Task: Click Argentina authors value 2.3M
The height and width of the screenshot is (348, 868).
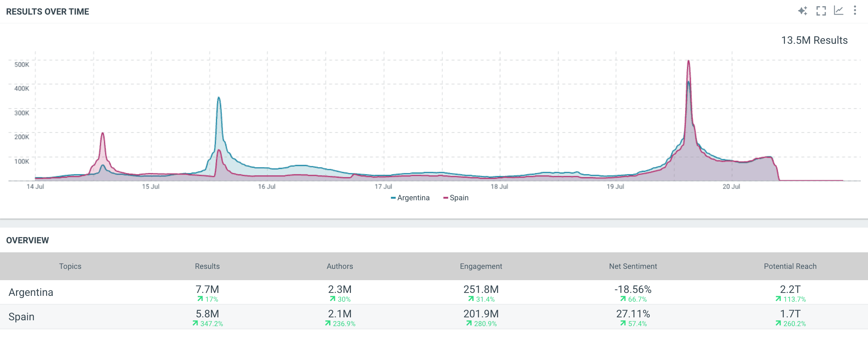Action: 340,289
